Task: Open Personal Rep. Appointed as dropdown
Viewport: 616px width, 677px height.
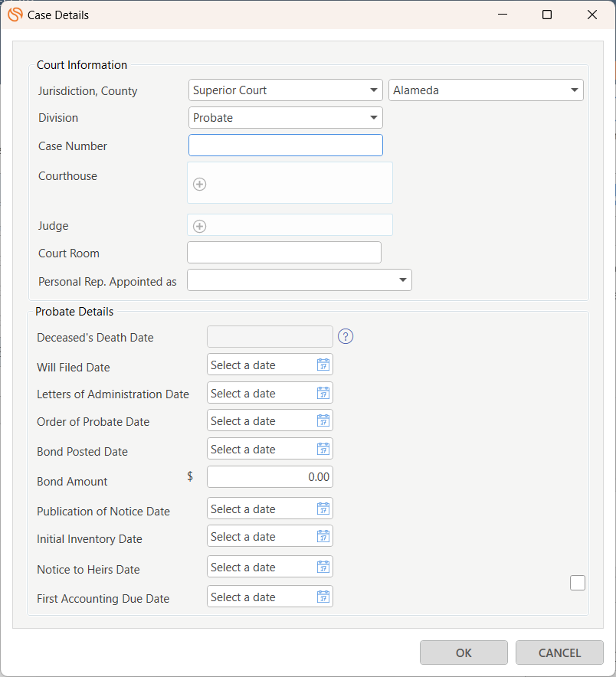Action: pyautogui.click(x=300, y=280)
